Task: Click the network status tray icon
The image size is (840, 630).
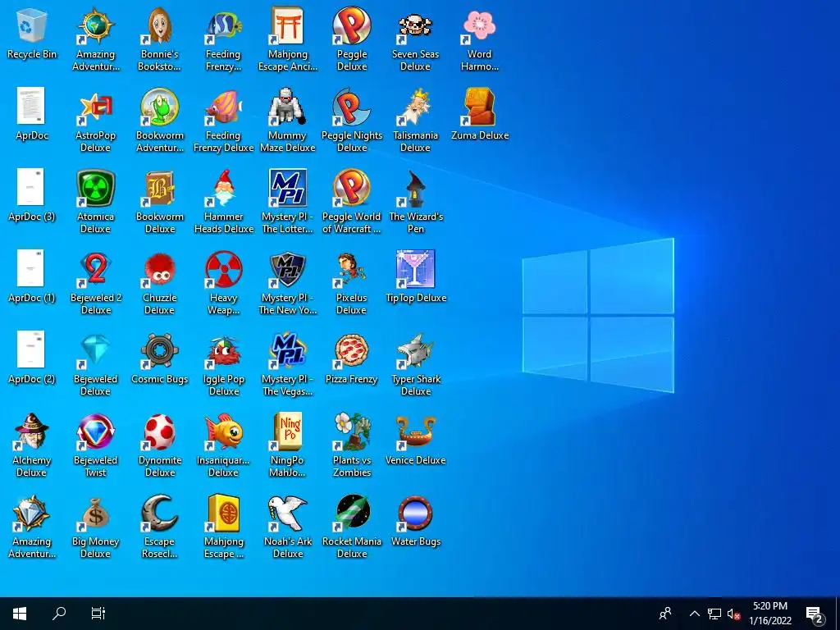Action: click(714, 614)
